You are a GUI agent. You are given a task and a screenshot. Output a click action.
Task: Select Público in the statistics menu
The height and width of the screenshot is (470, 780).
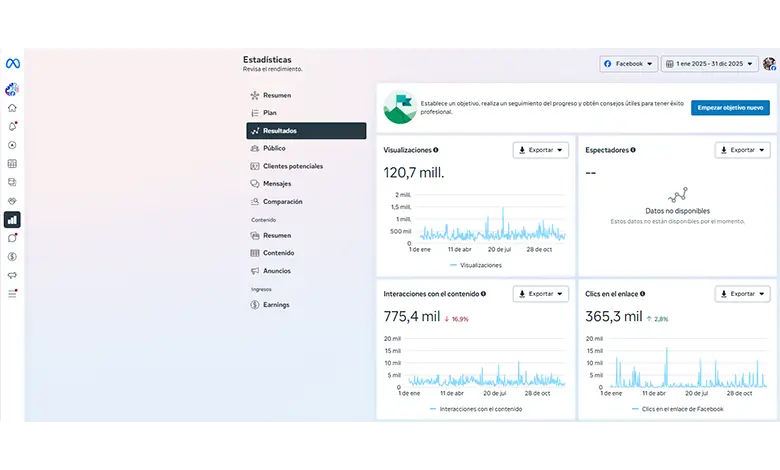pos(273,148)
